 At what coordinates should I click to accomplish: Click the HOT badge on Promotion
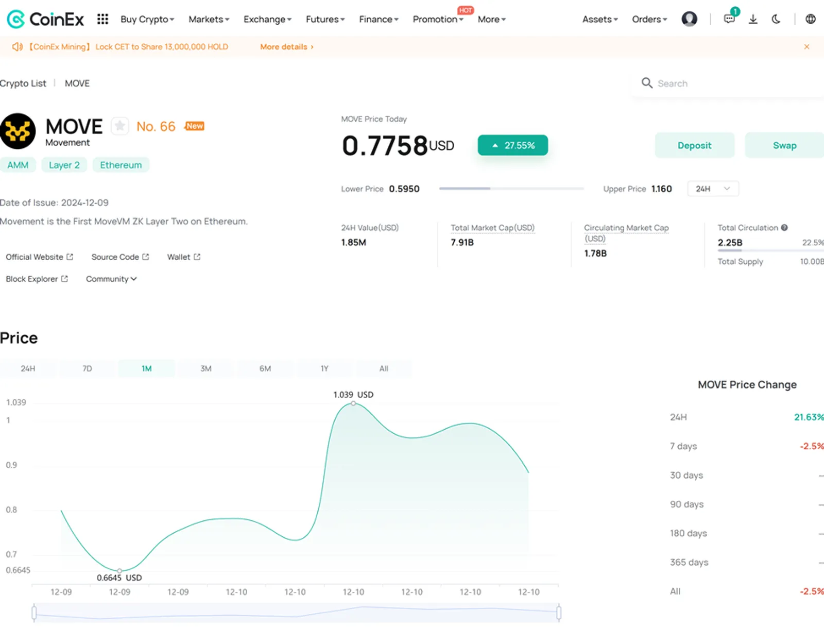coord(466,10)
